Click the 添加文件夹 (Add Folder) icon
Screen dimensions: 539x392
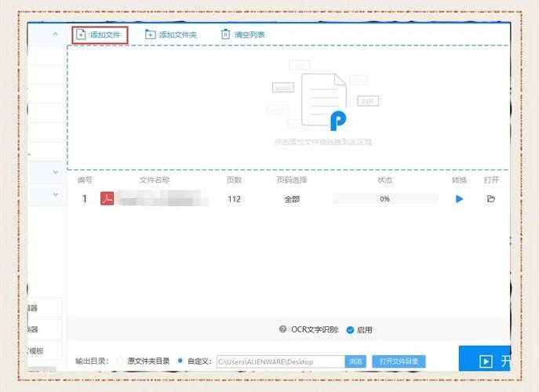151,34
